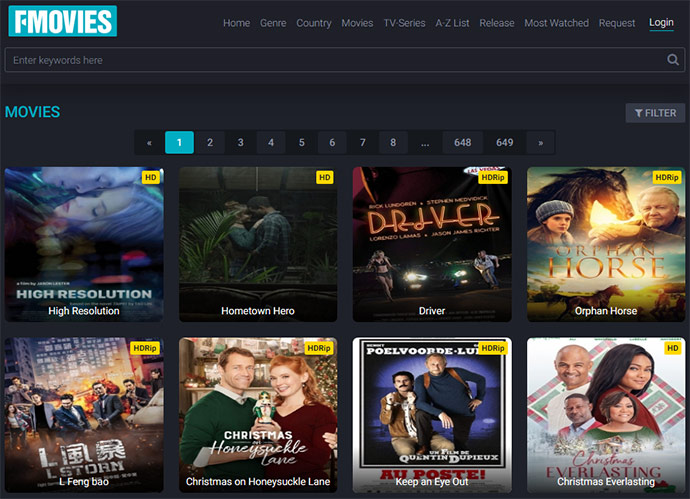Click 'Christmas on Honeysuckle Lane' title text

point(258,481)
